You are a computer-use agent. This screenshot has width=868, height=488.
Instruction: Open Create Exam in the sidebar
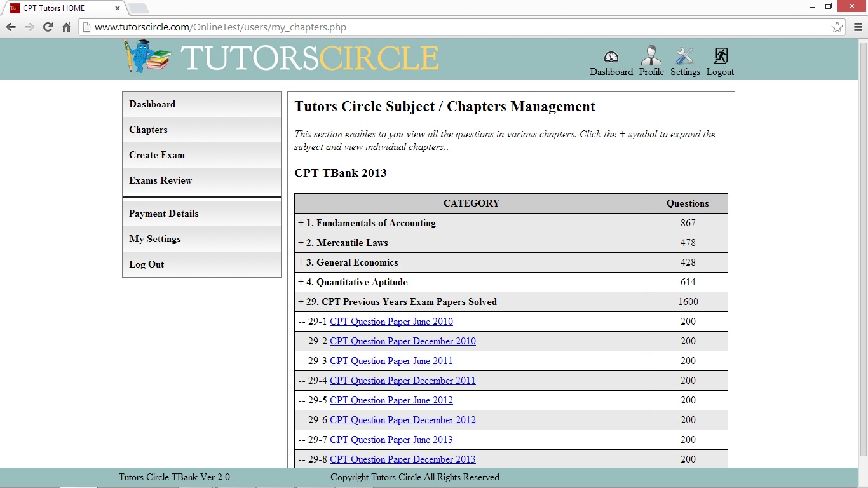202,155
